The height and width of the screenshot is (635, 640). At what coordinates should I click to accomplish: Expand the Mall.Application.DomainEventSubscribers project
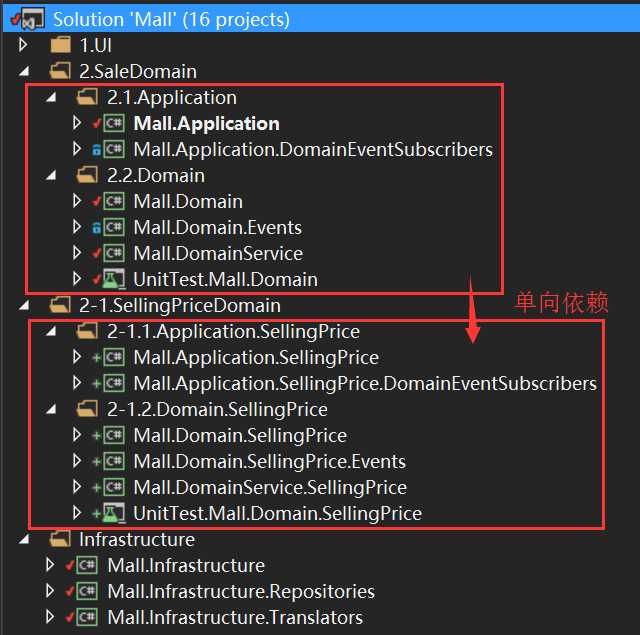point(77,149)
